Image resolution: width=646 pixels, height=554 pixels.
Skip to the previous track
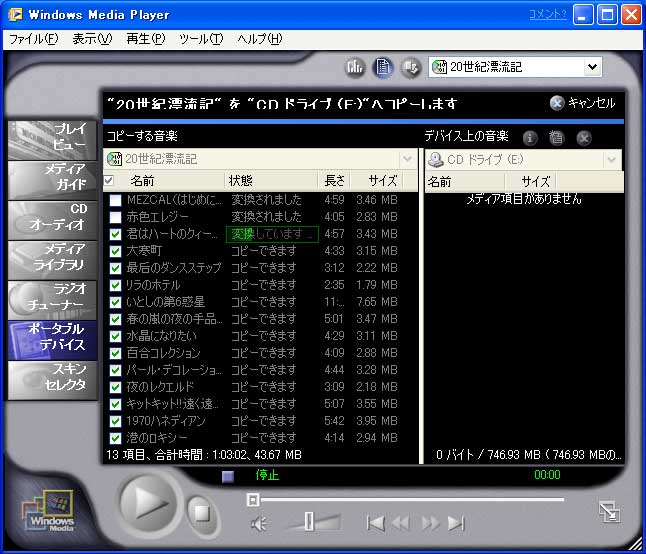(375, 523)
